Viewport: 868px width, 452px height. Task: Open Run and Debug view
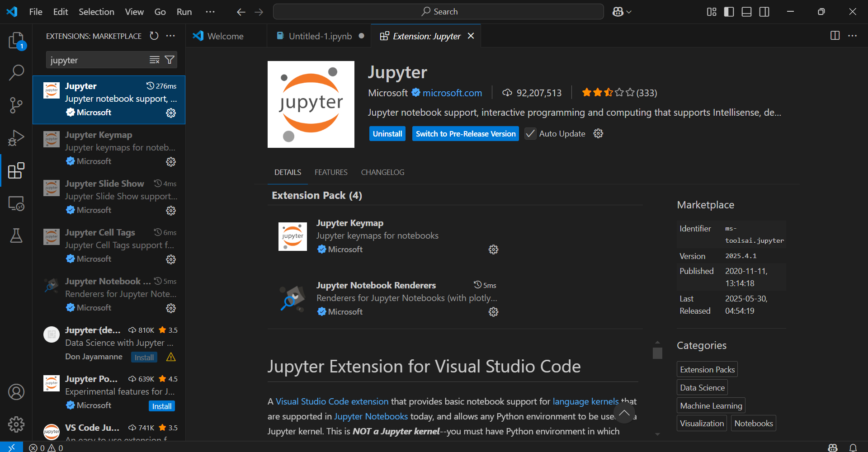click(16, 138)
